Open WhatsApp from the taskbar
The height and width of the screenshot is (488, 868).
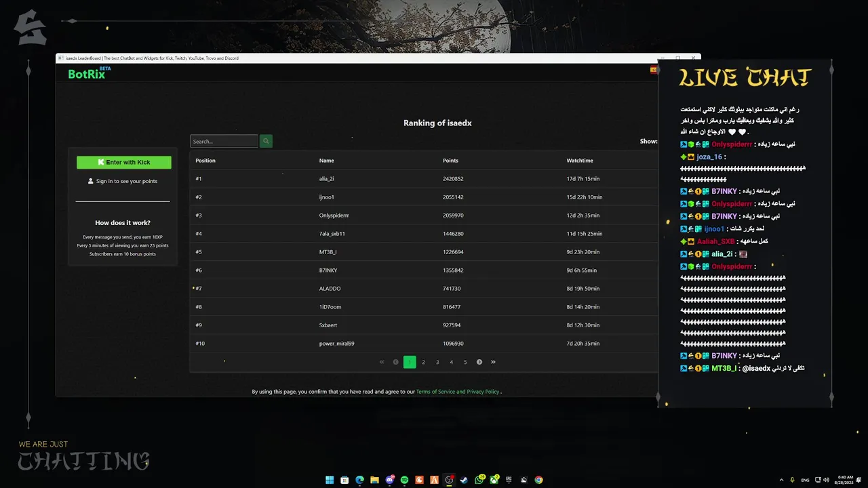[x=479, y=480]
